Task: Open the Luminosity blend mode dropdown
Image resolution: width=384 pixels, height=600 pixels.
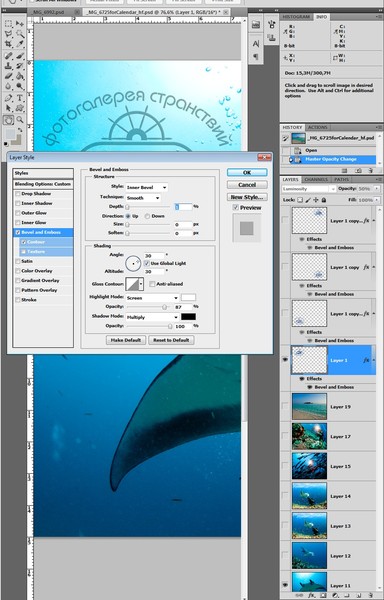Action: (x=309, y=189)
